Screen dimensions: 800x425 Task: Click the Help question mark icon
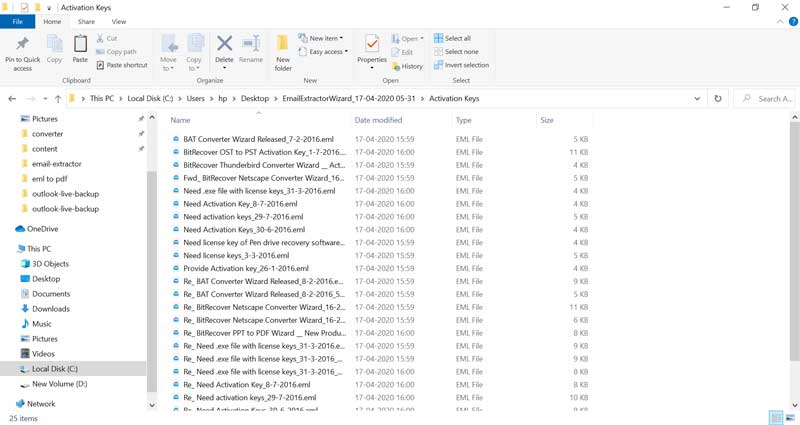[x=793, y=21]
